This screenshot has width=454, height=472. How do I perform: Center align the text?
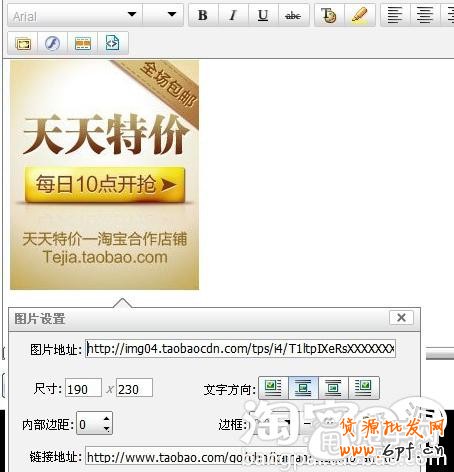[x=425, y=15]
